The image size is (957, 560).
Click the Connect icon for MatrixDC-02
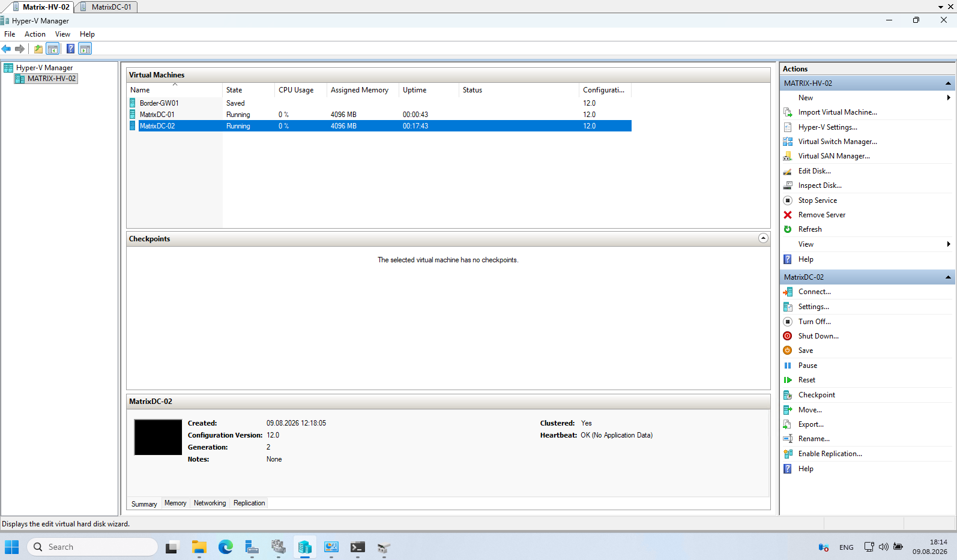tap(788, 292)
